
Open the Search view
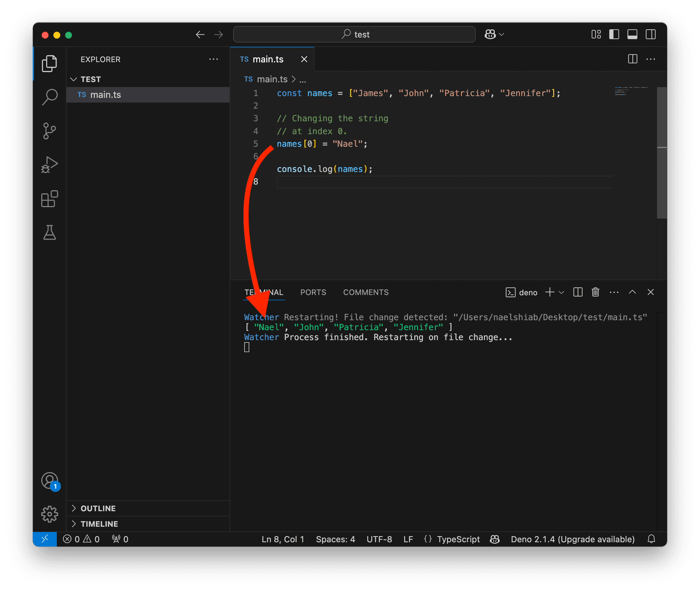pos(49,97)
